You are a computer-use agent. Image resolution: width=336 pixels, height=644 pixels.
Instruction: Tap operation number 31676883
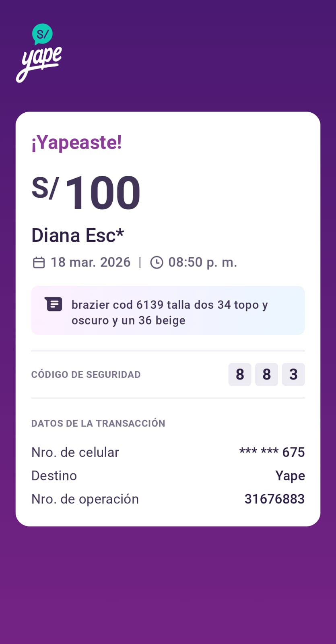(274, 499)
